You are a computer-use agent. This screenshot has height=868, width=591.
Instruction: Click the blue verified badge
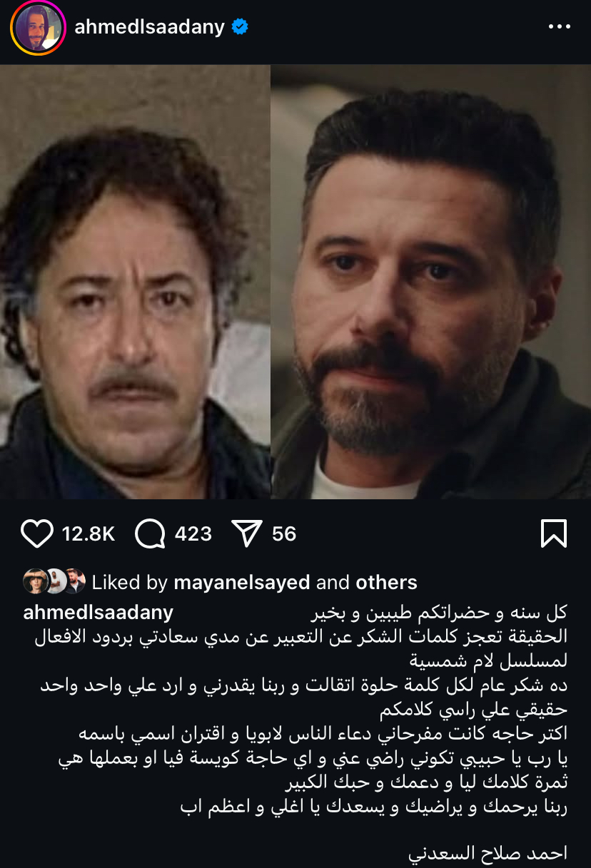[240, 27]
